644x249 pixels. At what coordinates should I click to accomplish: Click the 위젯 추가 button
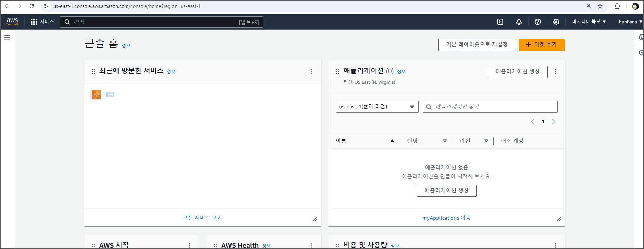[542, 45]
